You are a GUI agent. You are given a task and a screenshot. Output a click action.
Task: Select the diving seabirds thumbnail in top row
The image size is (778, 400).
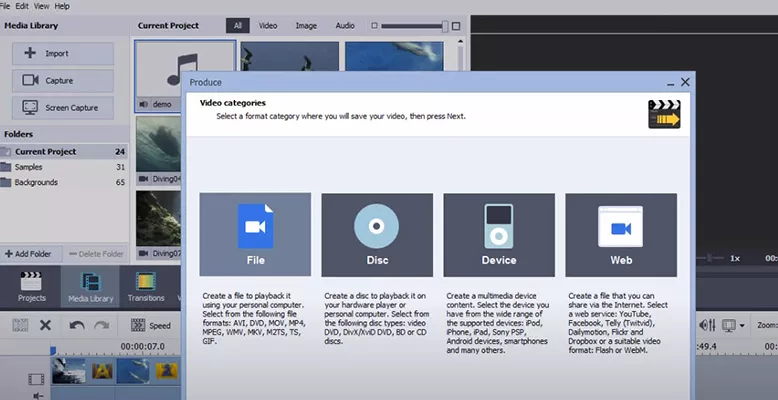[290, 56]
